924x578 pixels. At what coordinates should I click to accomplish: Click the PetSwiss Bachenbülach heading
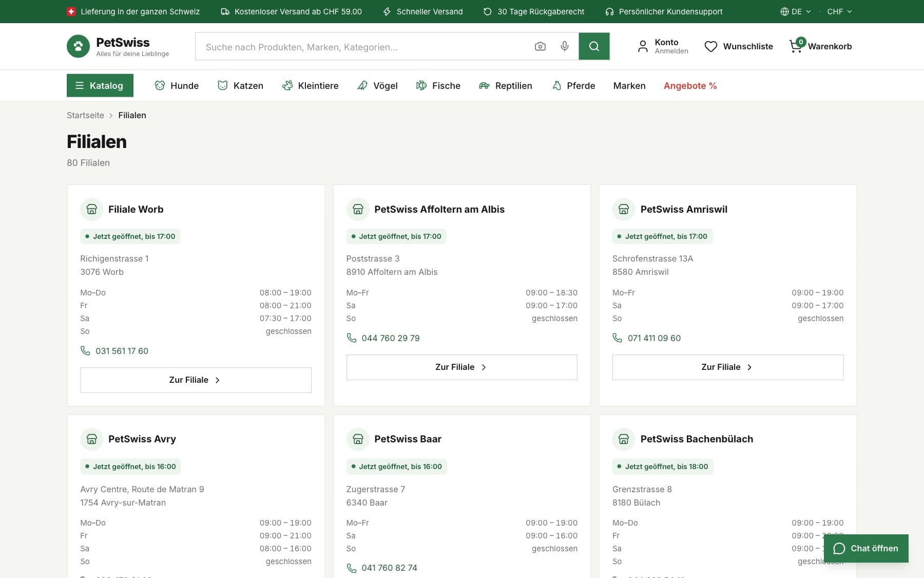(x=697, y=439)
